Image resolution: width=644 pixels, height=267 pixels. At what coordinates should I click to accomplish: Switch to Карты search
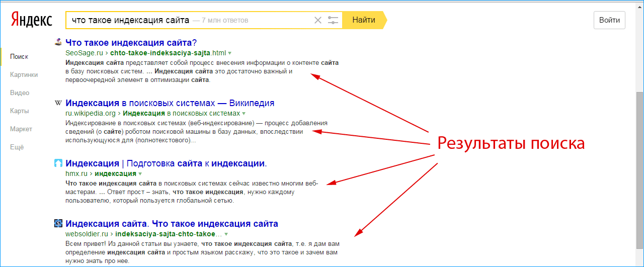tap(19, 111)
